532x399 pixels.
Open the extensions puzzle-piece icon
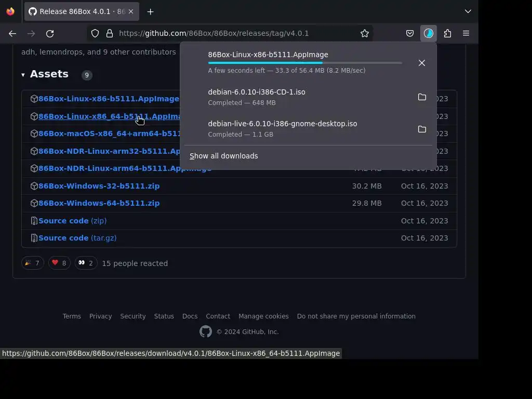(447, 33)
